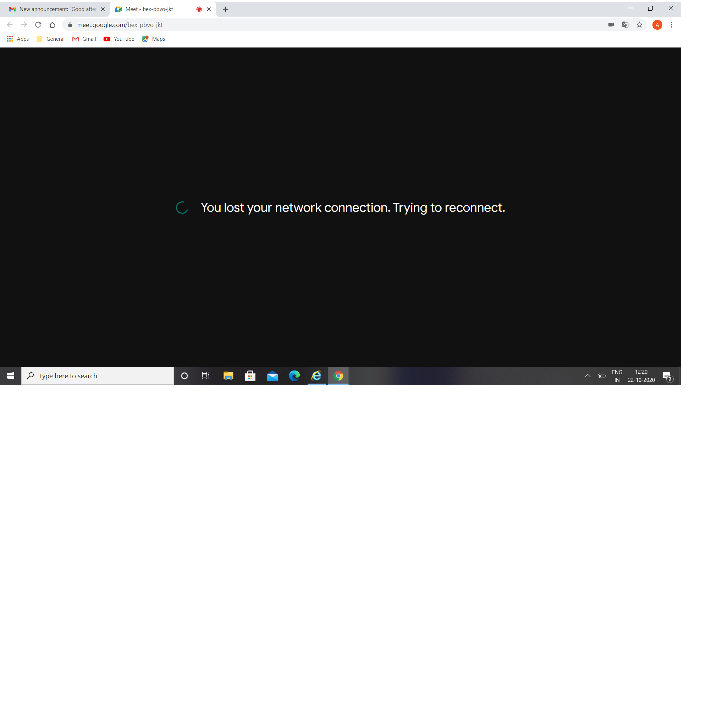Click the Edge browser icon in taskbar
This screenshot has width=728, height=719.
tap(294, 375)
